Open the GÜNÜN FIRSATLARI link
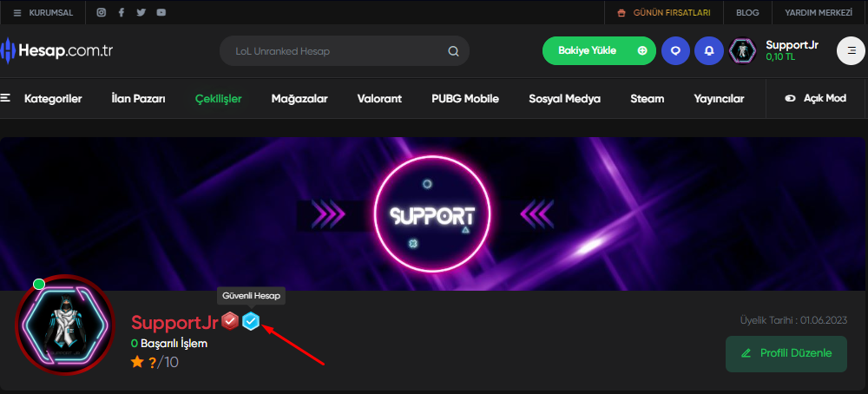The width and height of the screenshot is (868, 394). click(664, 12)
